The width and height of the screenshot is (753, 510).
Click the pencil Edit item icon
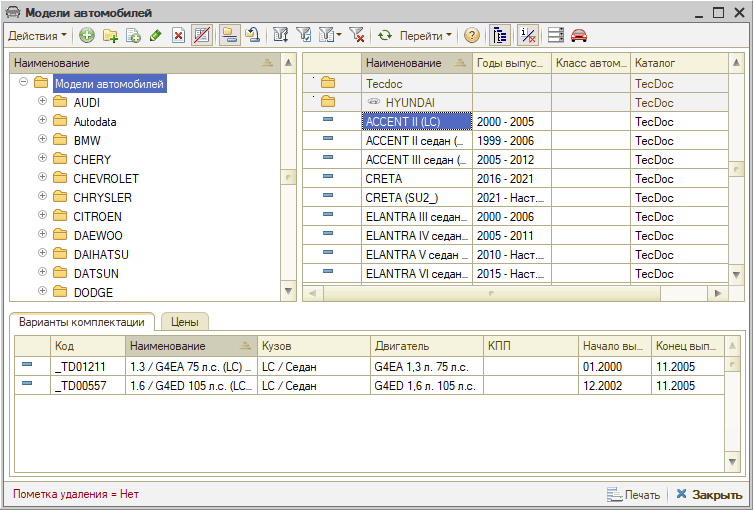(155, 35)
